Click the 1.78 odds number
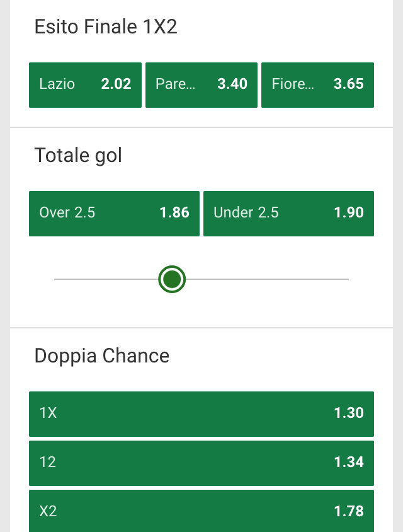Screen dimensions: 403x532 pyautogui.click(x=349, y=511)
